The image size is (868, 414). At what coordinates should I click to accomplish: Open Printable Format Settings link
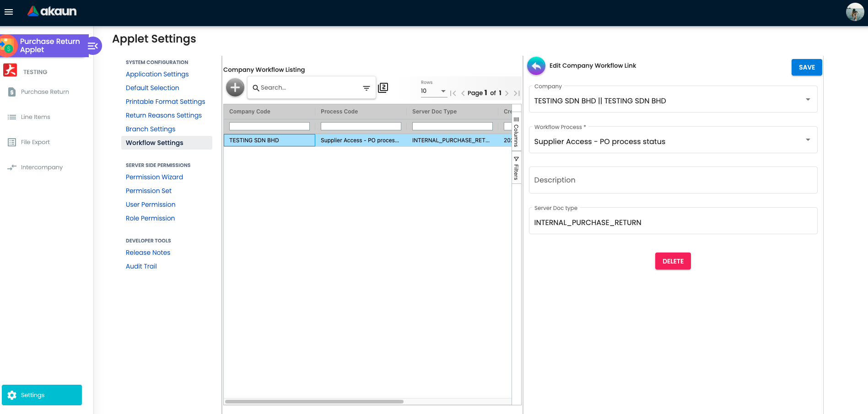[165, 102]
